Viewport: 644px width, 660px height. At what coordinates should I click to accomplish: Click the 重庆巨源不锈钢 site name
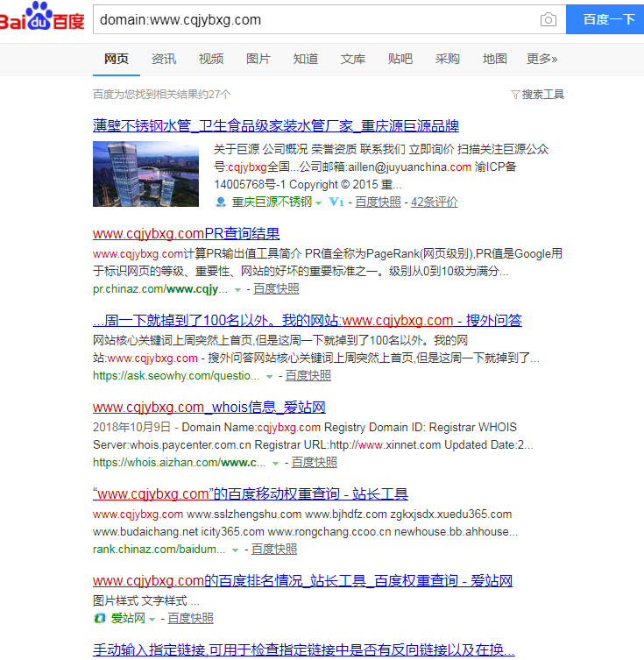coord(272,202)
